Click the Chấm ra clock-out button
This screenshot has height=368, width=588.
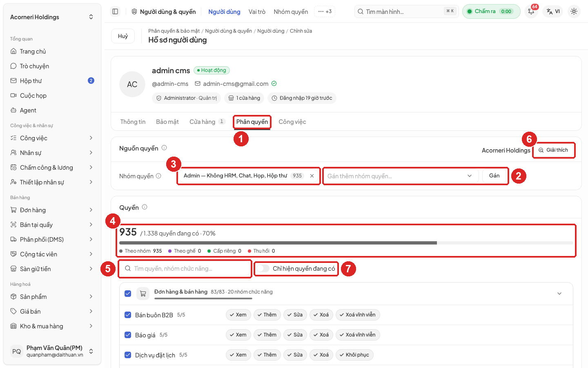click(491, 11)
